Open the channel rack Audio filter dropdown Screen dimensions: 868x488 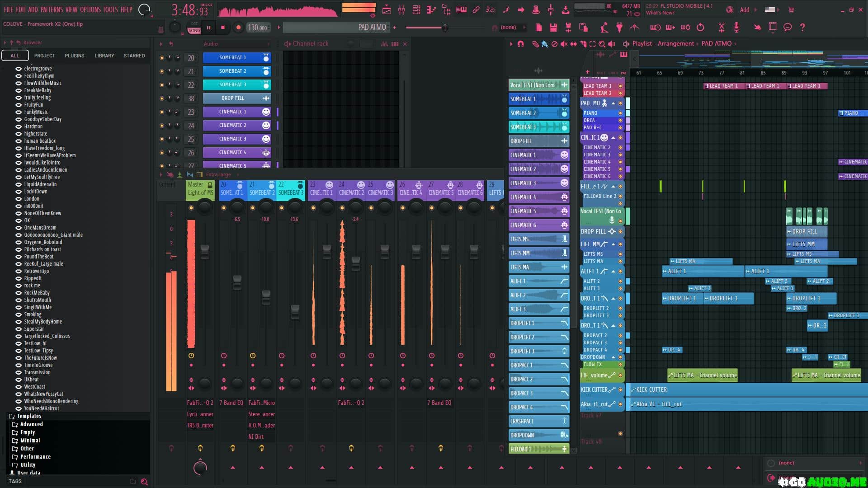point(236,44)
